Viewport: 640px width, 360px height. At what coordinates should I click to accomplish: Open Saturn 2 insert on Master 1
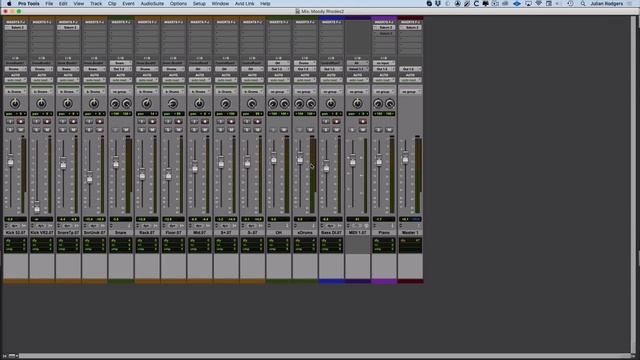click(410, 27)
